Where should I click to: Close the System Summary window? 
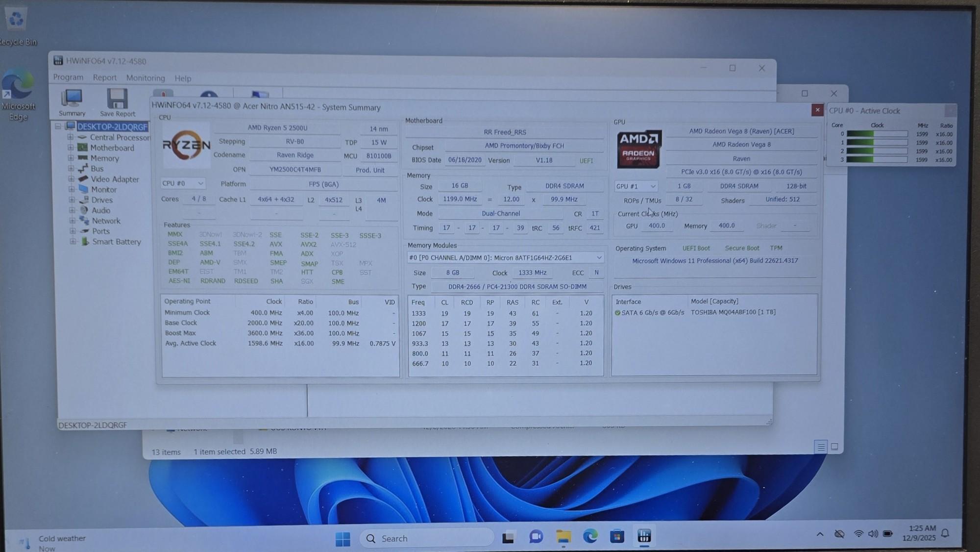tap(817, 110)
